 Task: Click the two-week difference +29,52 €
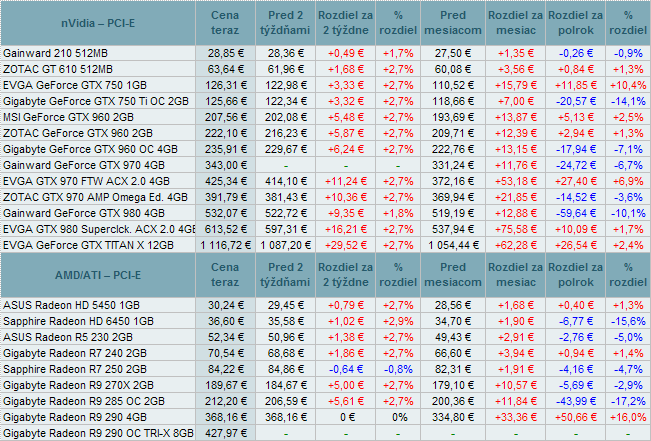(x=345, y=245)
